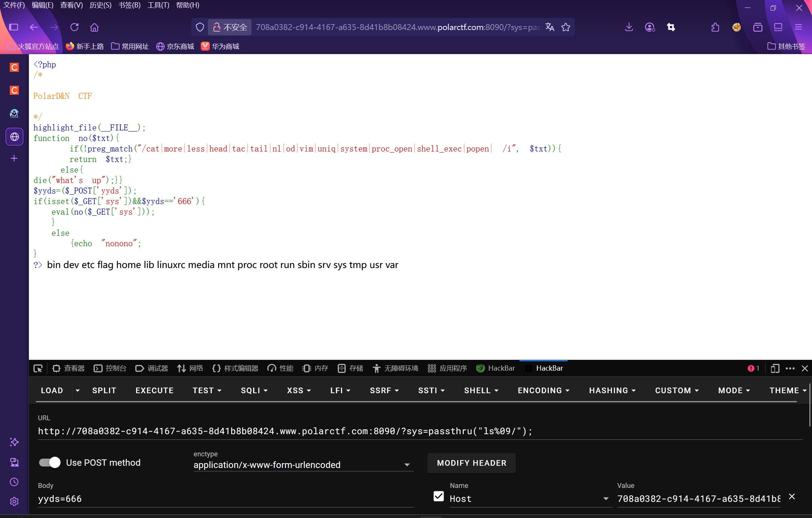Open the SQLI dropdown menu

(254, 391)
